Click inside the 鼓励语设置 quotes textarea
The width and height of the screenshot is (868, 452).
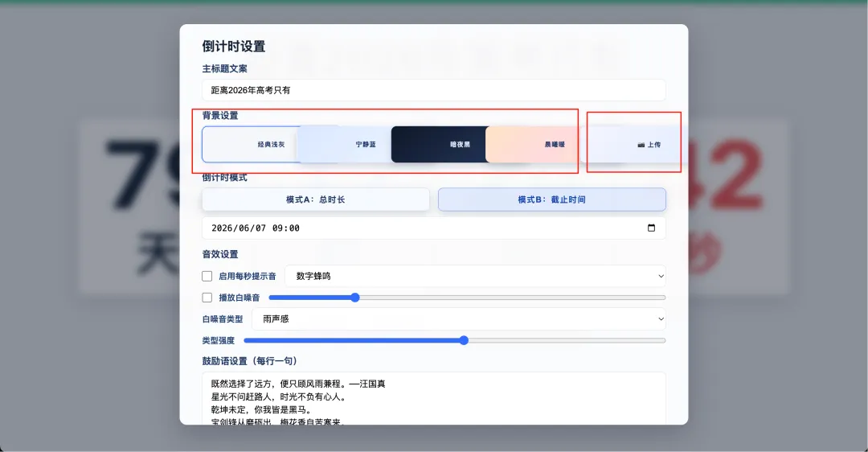[x=434, y=399]
